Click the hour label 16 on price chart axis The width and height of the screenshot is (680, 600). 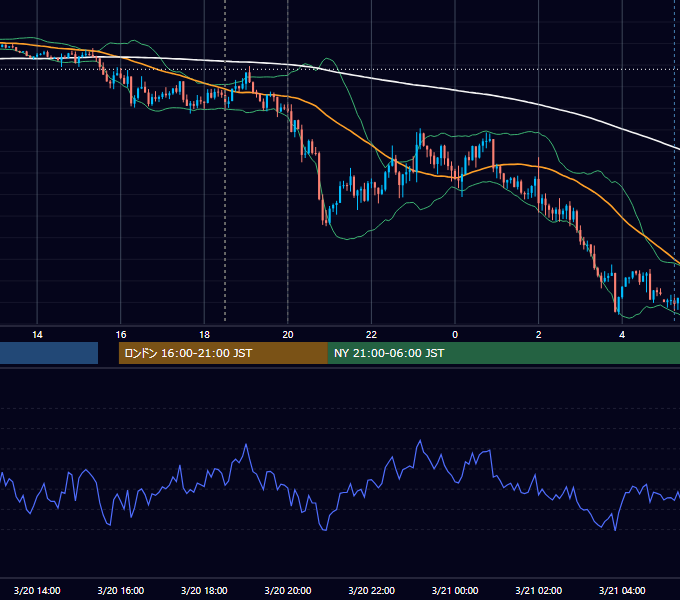tap(121, 335)
